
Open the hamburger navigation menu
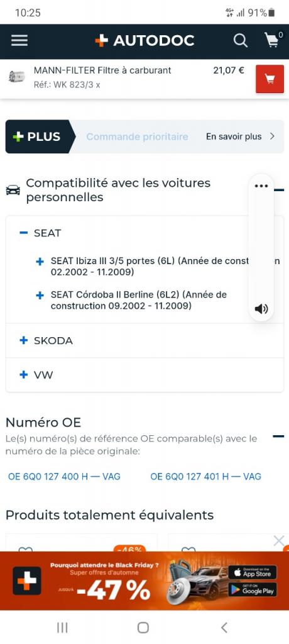(x=19, y=40)
